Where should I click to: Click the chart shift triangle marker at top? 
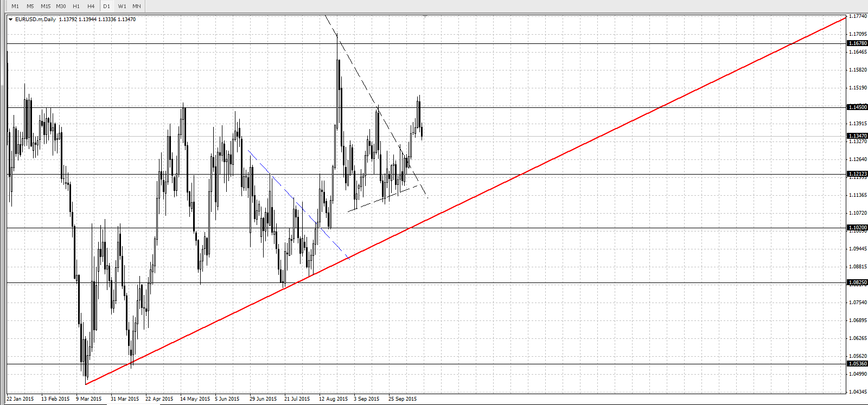tap(425, 17)
